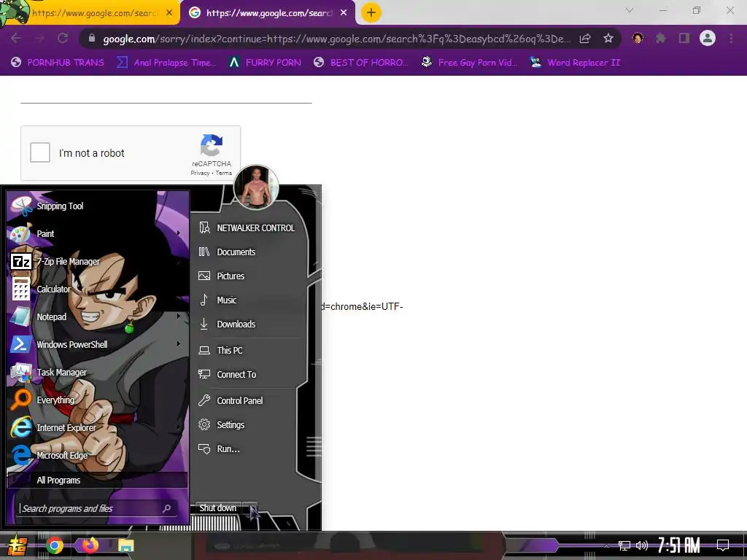The image size is (747, 560).
Task: Click the address bar URL
Action: coord(336,39)
